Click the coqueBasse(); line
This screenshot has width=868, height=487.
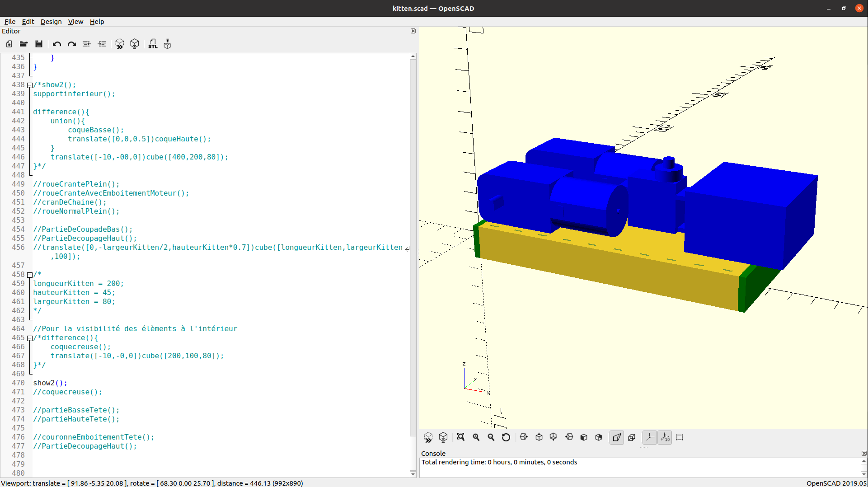[96, 130]
